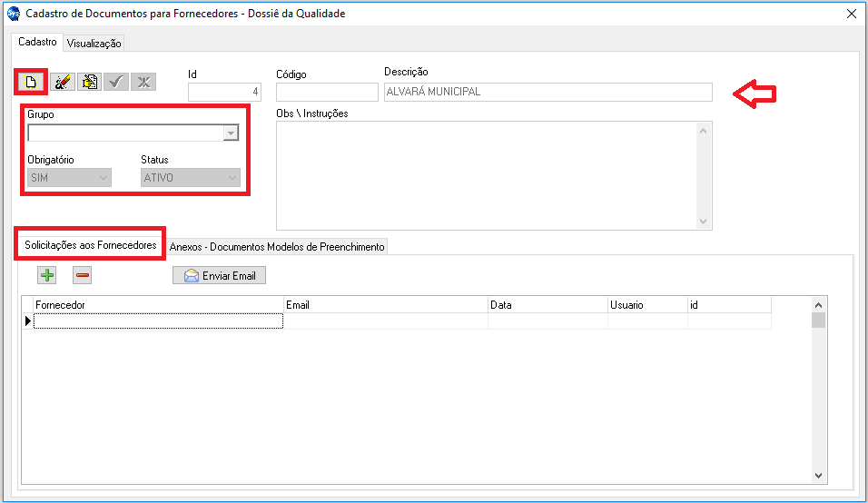Open the Grupo dropdown
Image resolution: width=868 pixels, height=503 pixels.
pyautogui.click(x=231, y=133)
